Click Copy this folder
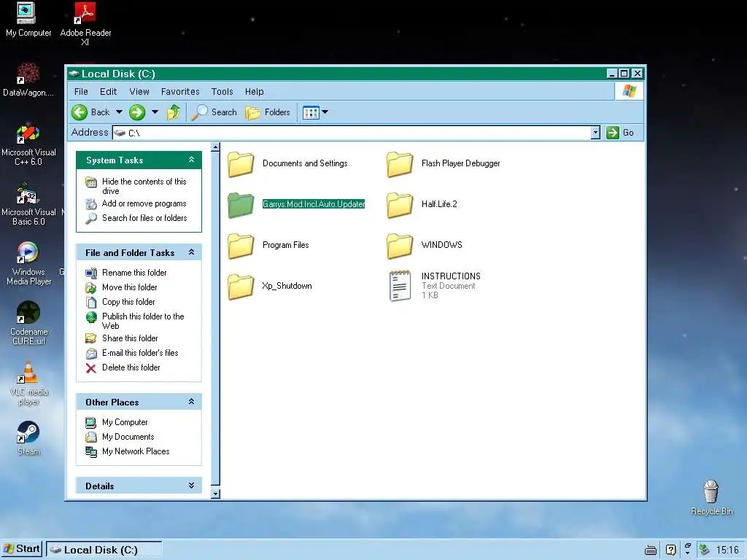Image resolution: width=747 pixels, height=560 pixels. pos(128,302)
